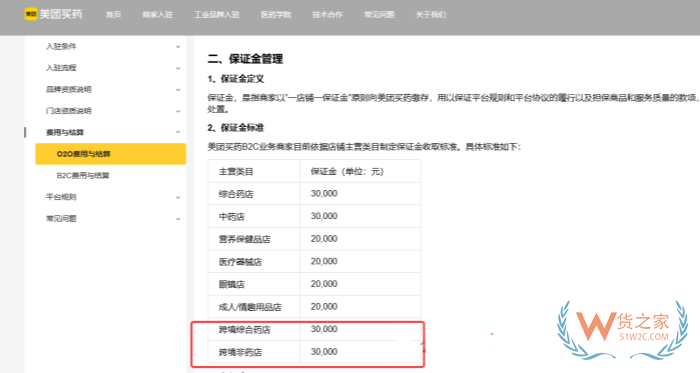Expand the chevron beside sidebar 常见问题
The width and height of the screenshot is (700, 373).
pos(178,219)
